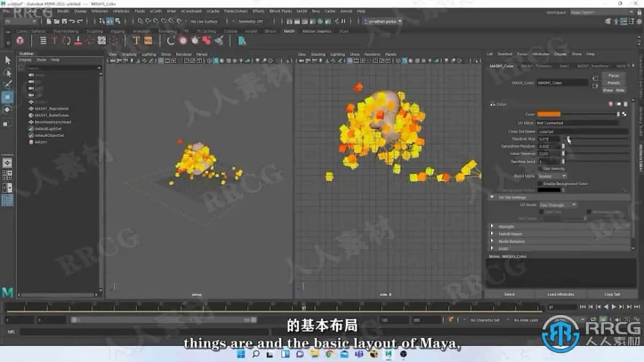The image size is (644, 362).
Task: Switch to the MASH1_Dynamics tab
Action: tap(536, 66)
